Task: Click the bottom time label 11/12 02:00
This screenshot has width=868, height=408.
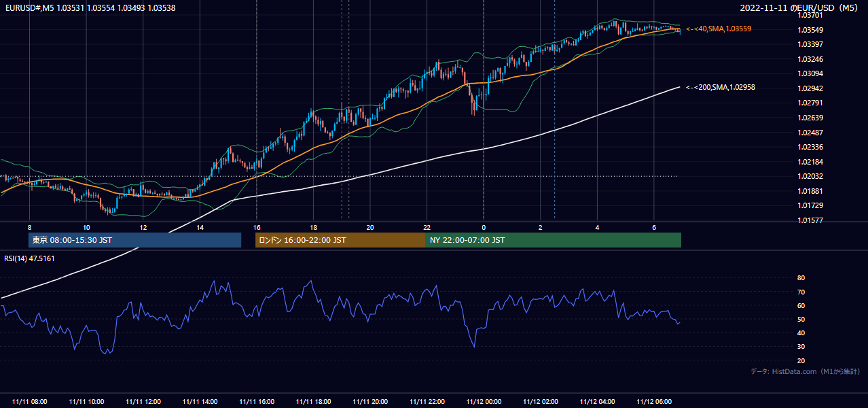Action: coord(540,402)
